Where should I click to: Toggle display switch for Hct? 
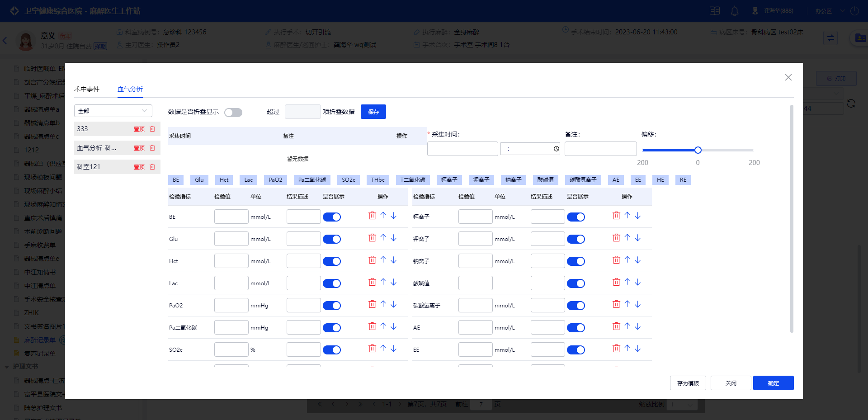point(332,261)
